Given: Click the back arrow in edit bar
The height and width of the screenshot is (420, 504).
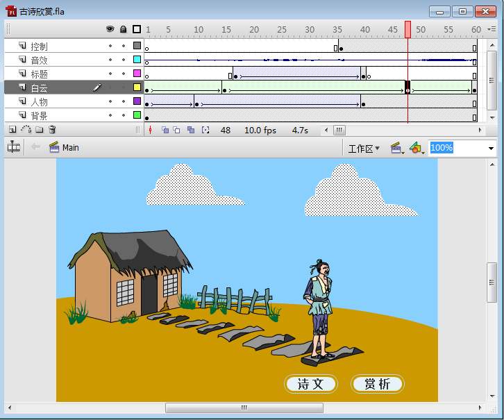Looking at the screenshot, I should 35,147.
